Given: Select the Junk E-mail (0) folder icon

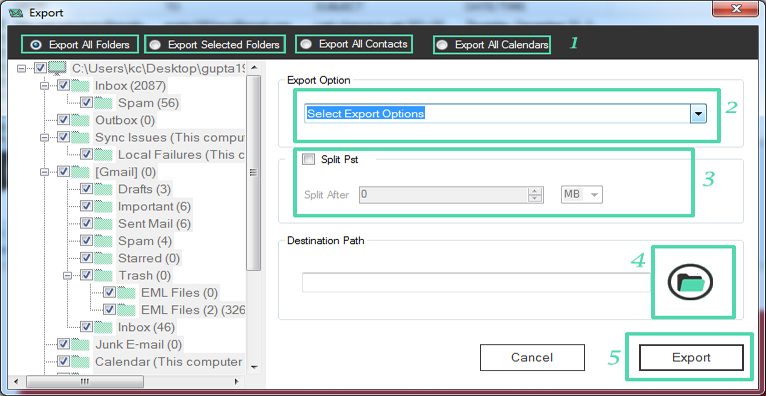Looking at the screenshot, I should (81, 344).
